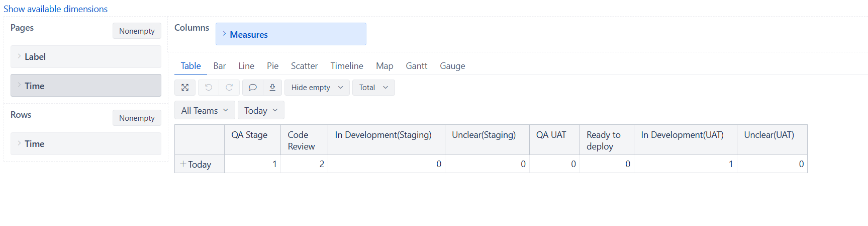The width and height of the screenshot is (868, 226).
Task: Switch to the Bar chart tab
Action: 220,66
